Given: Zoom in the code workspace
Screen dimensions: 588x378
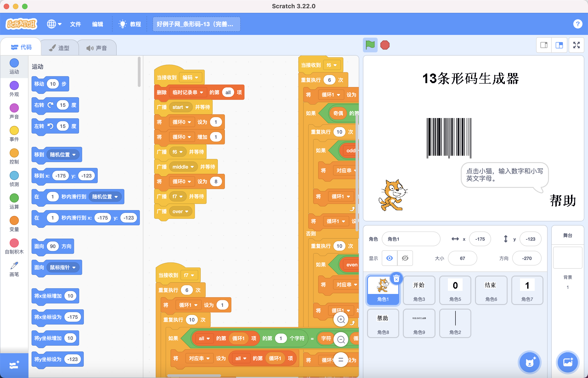Looking at the screenshot, I should click(x=341, y=319).
